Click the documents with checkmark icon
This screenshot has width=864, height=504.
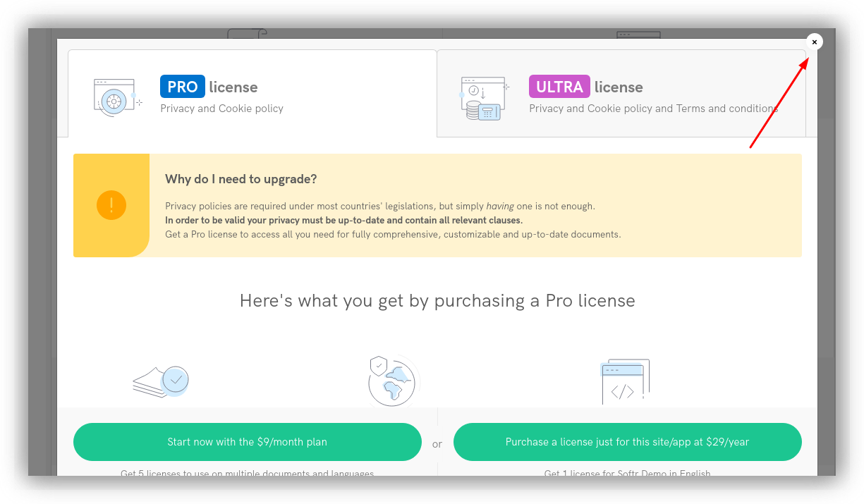[161, 381]
